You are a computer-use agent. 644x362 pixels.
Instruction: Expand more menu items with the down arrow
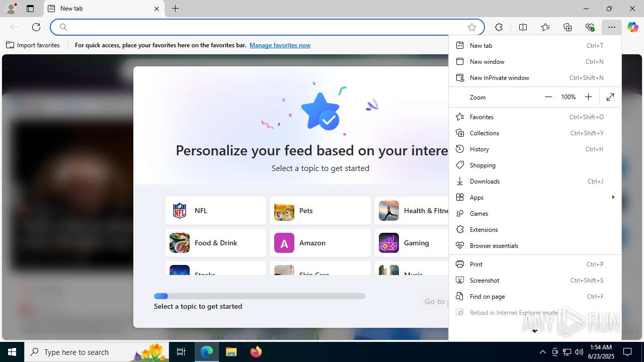535,331
